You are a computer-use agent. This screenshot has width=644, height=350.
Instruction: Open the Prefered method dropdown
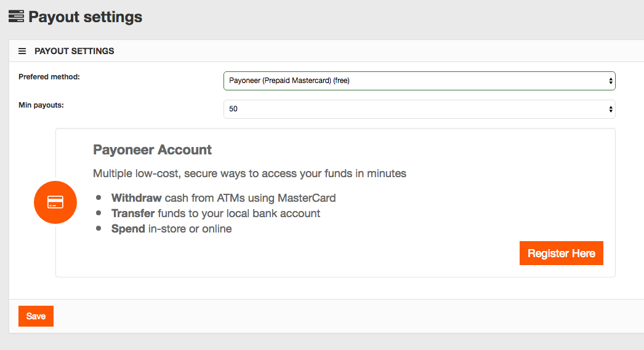pos(419,81)
